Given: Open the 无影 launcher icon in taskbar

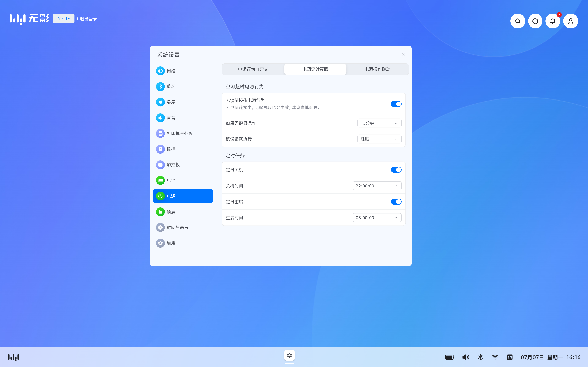Looking at the screenshot, I should [14, 357].
